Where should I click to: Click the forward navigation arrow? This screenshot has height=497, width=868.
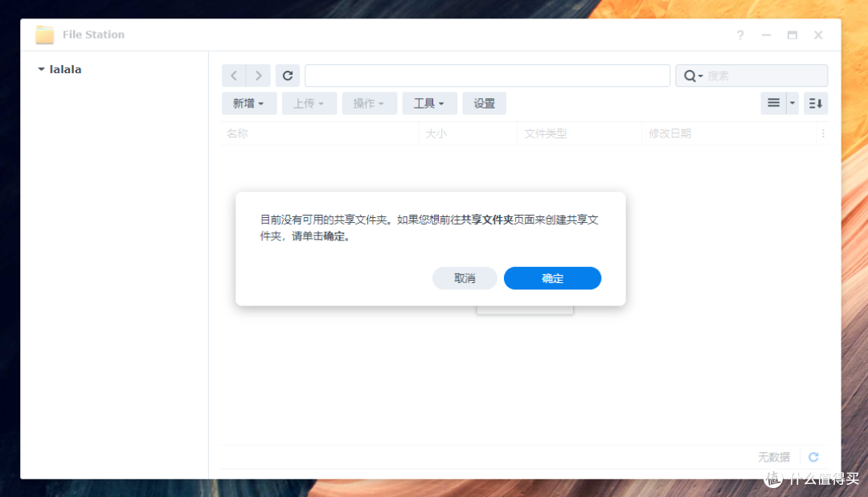pyautogui.click(x=259, y=76)
